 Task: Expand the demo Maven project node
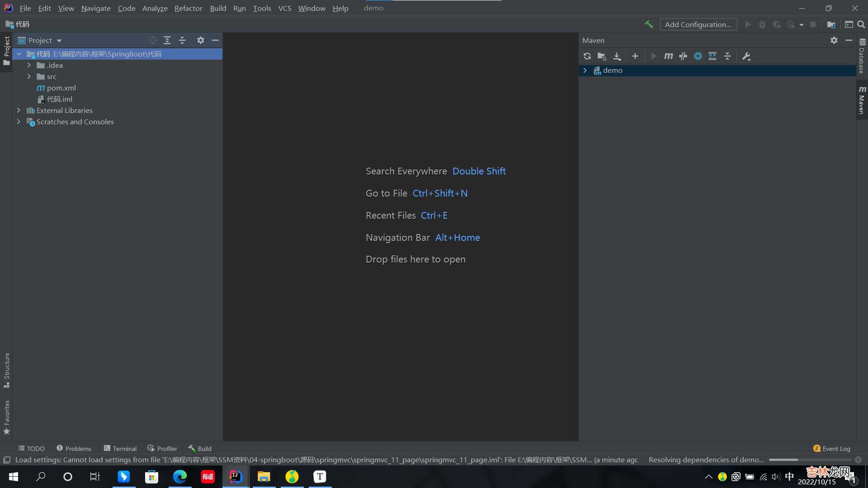(x=586, y=70)
